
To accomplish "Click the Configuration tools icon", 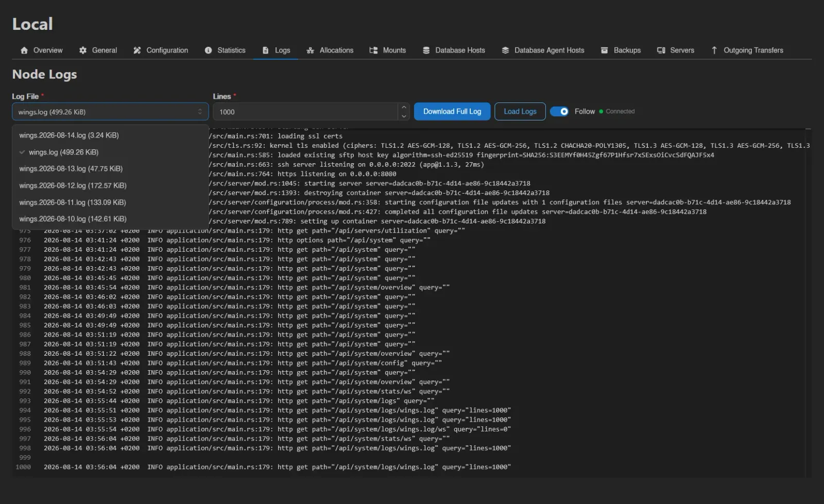I will pos(137,50).
